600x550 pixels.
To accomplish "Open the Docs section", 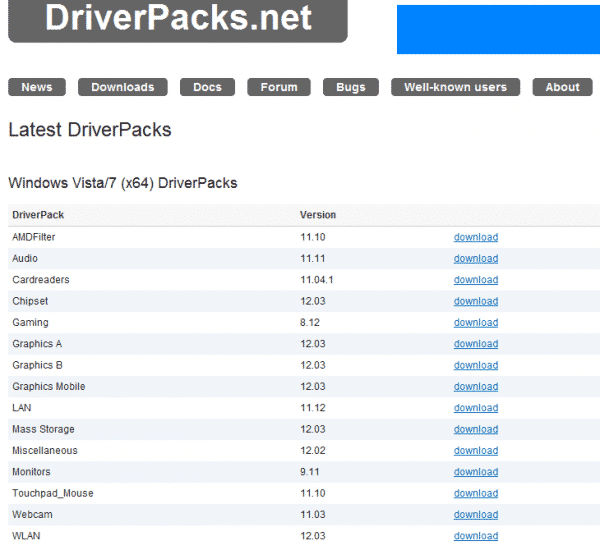I will click(x=207, y=87).
